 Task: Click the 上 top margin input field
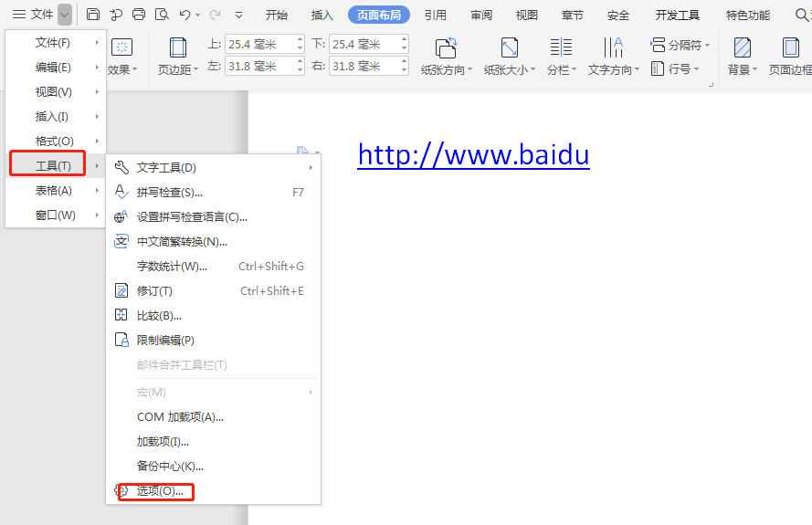tap(261, 44)
